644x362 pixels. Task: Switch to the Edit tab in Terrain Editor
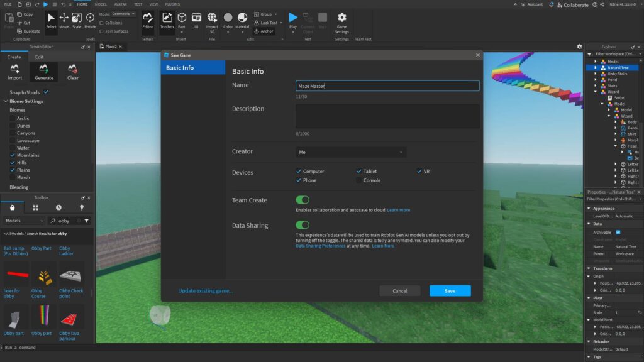tap(40, 57)
